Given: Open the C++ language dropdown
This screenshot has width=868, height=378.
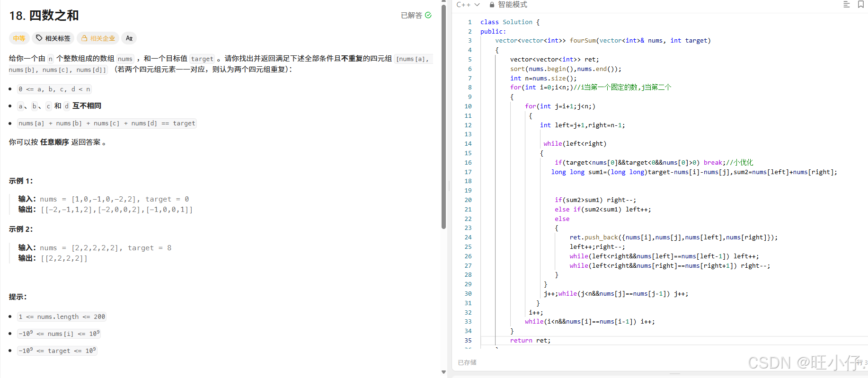Looking at the screenshot, I should pyautogui.click(x=468, y=5).
